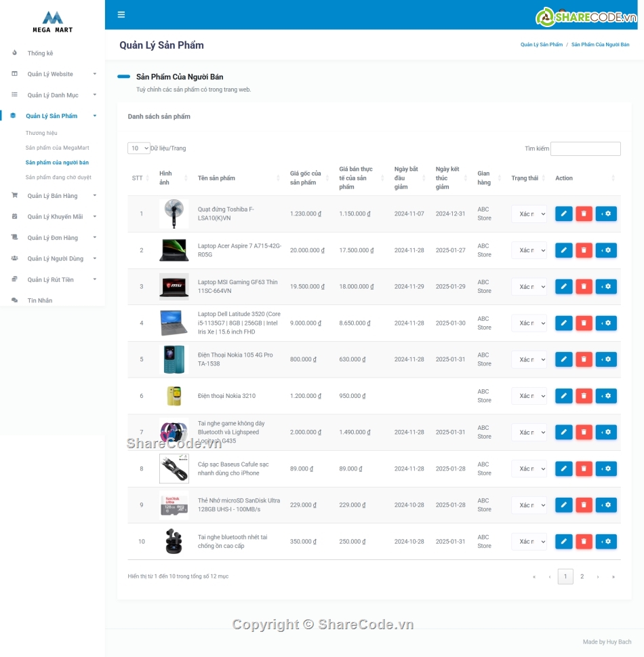Open settings gear button for Laptop MSI Gaming row
The width and height of the screenshot is (644, 657).
point(606,287)
